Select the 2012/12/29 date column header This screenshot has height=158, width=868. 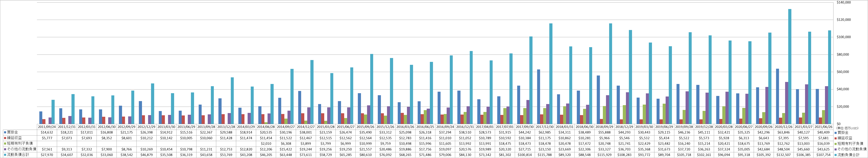146,127
